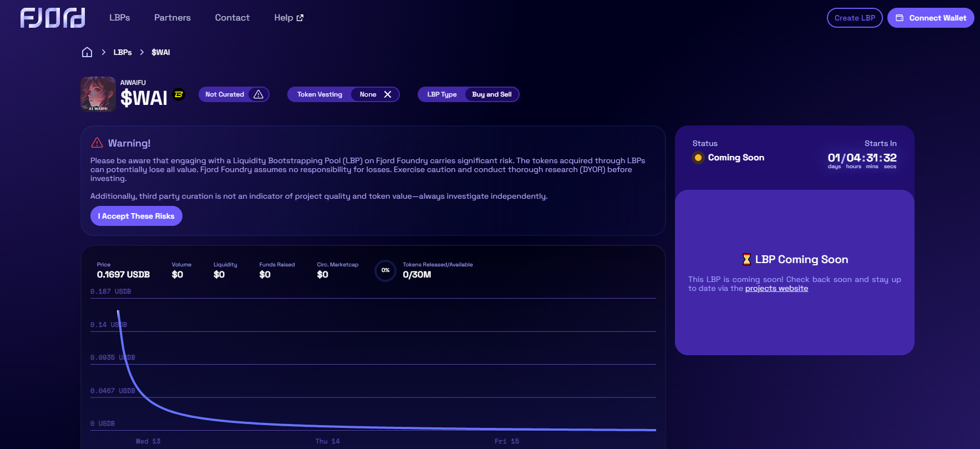Click the Coming Soon yellow status dot
Screen dimensions: 980x449
698,158
